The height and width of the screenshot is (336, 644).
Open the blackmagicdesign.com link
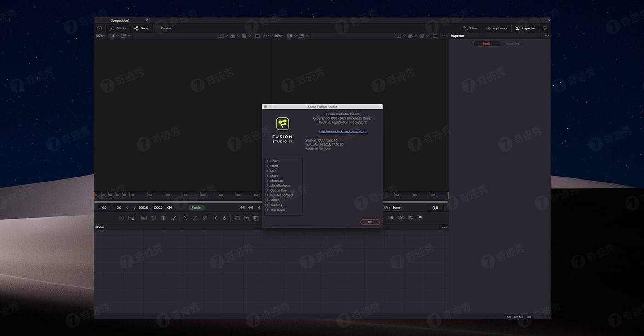click(x=343, y=131)
